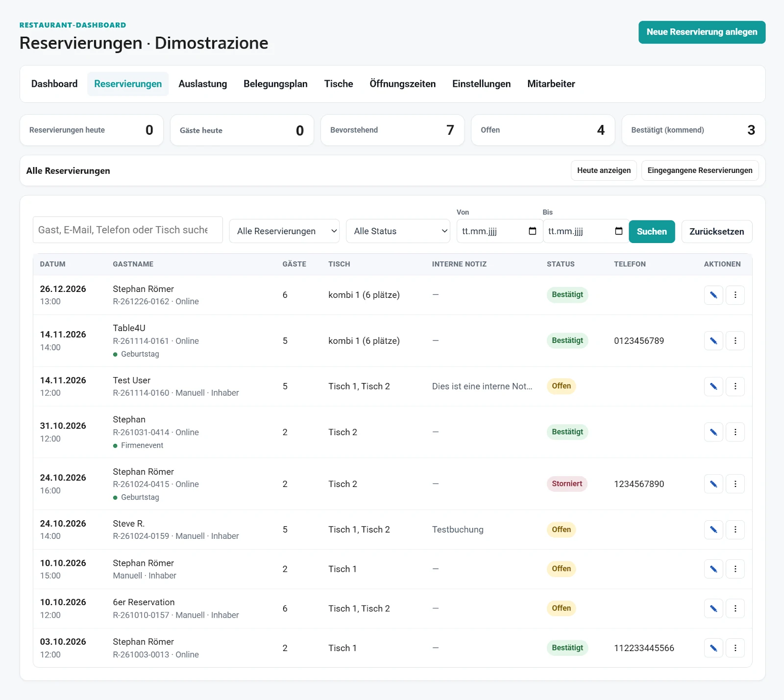
Task: Click Heute anzeigen button
Action: click(x=604, y=170)
